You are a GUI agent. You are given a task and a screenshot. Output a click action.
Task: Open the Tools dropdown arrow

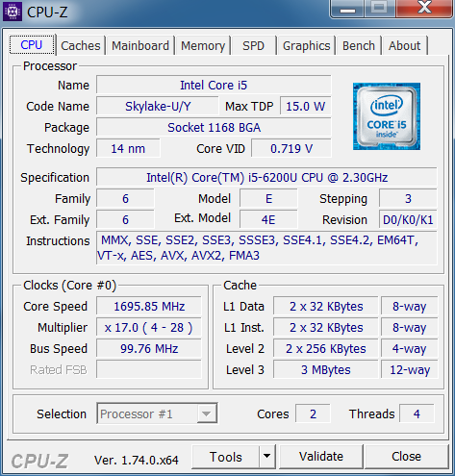pos(266,456)
